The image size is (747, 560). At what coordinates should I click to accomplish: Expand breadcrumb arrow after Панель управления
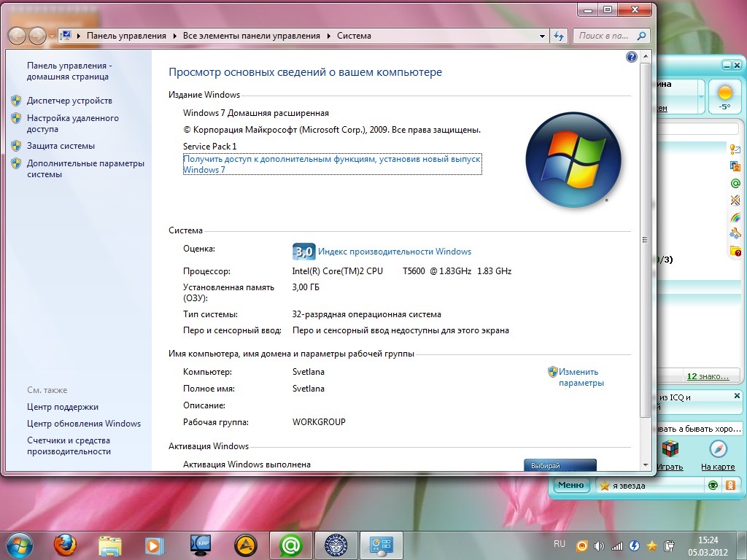pyautogui.click(x=174, y=36)
